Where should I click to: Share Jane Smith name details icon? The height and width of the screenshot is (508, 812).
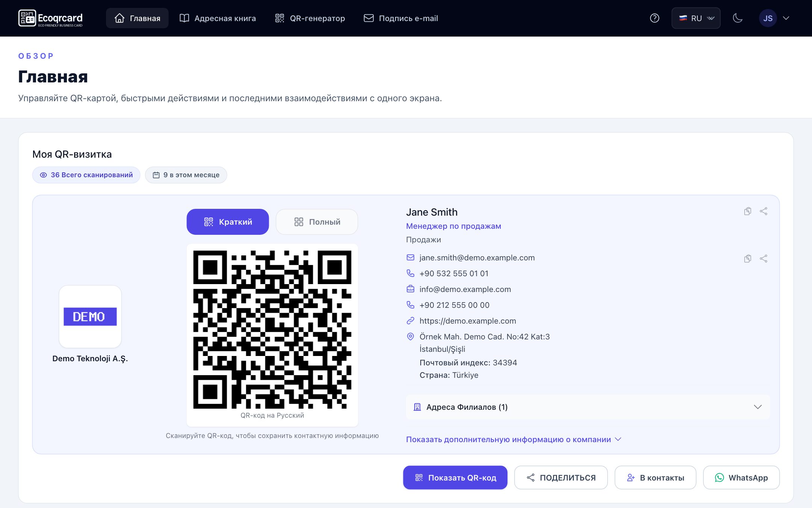click(764, 211)
